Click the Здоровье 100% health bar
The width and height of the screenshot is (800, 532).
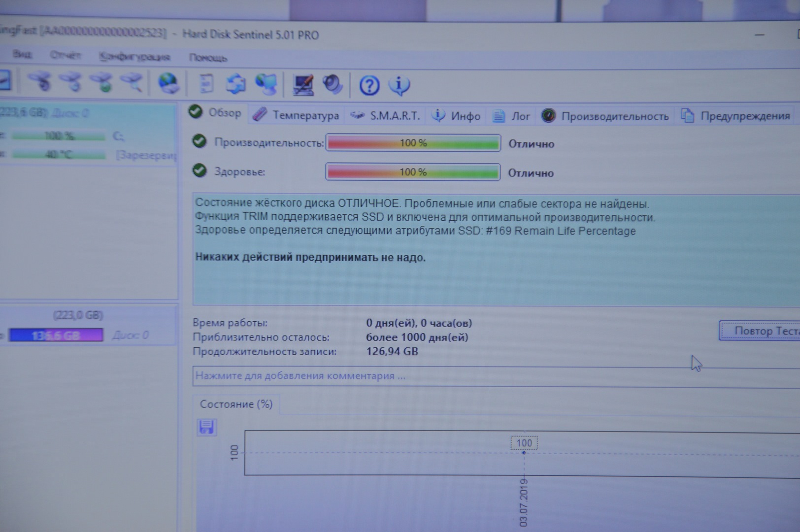click(413, 172)
